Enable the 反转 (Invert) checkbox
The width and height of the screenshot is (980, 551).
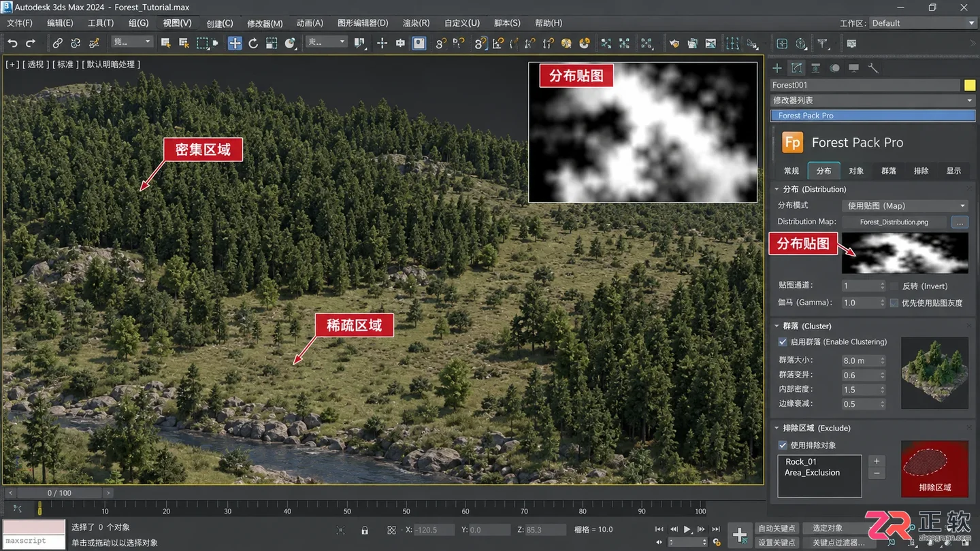click(x=894, y=286)
